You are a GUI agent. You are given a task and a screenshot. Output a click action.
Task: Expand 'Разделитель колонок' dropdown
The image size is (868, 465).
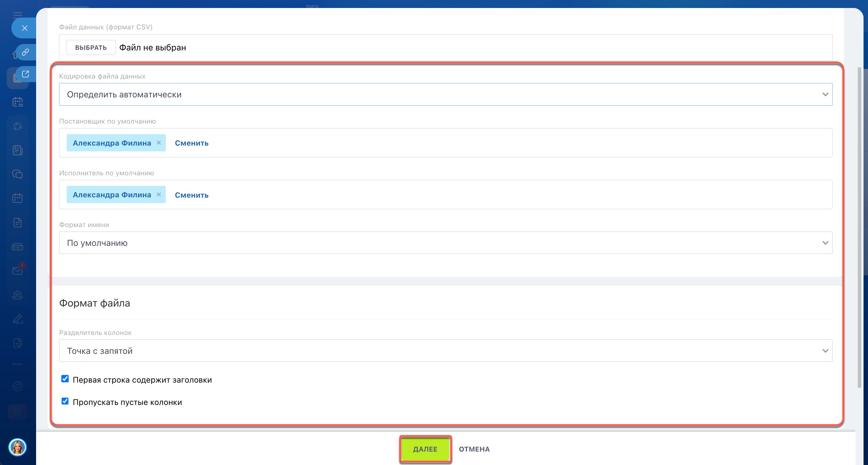pyautogui.click(x=445, y=350)
